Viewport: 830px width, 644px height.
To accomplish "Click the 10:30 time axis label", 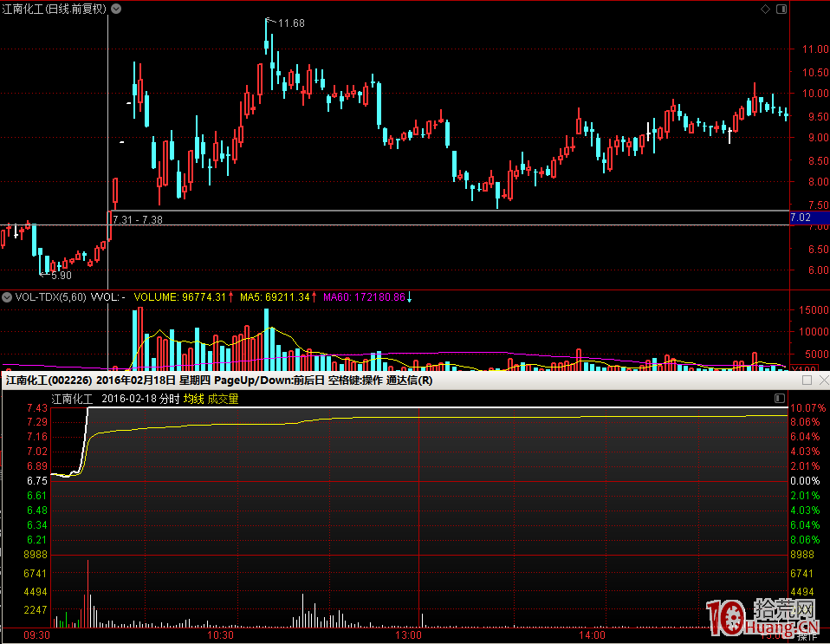I will (x=220, y=635).
